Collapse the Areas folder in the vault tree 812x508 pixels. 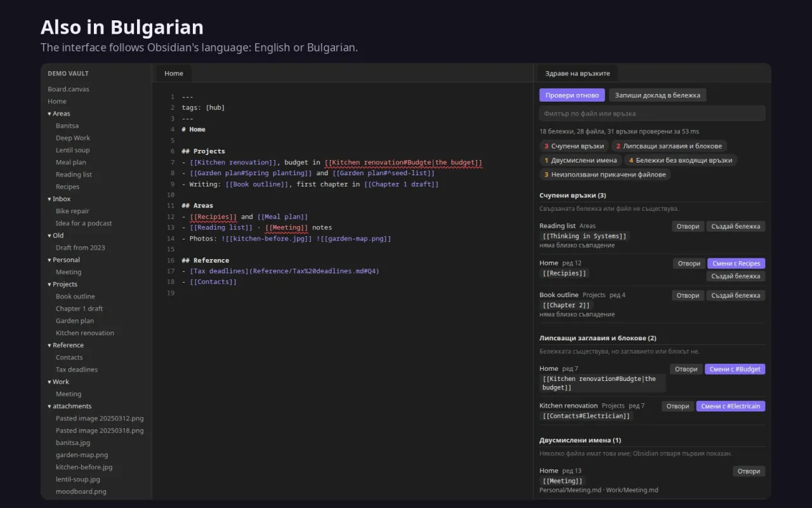point(59,114)
